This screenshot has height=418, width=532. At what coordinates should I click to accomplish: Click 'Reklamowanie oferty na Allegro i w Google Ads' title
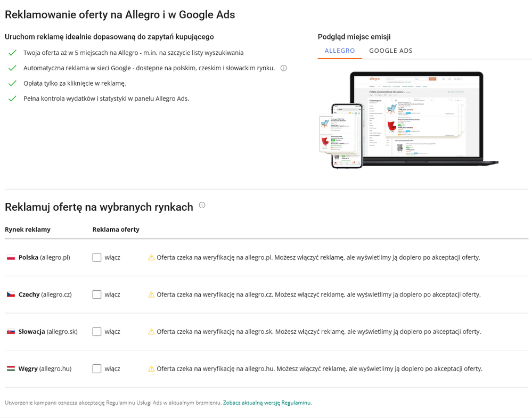coord(120,14)
